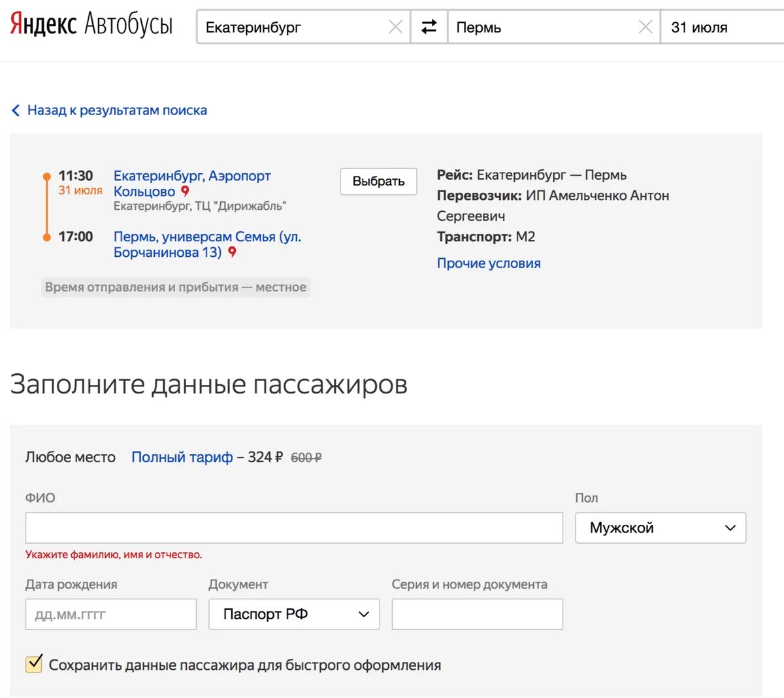
Task: Clear the Пермь destination field
Action: 645,27
